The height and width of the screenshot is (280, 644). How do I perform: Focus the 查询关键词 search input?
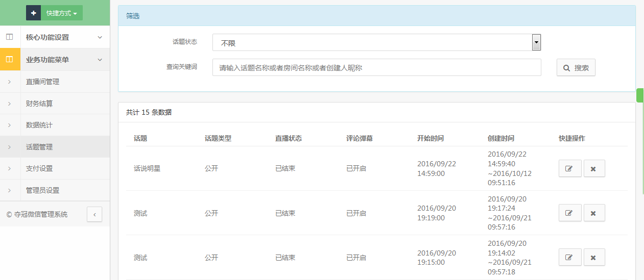coord(376,67)
